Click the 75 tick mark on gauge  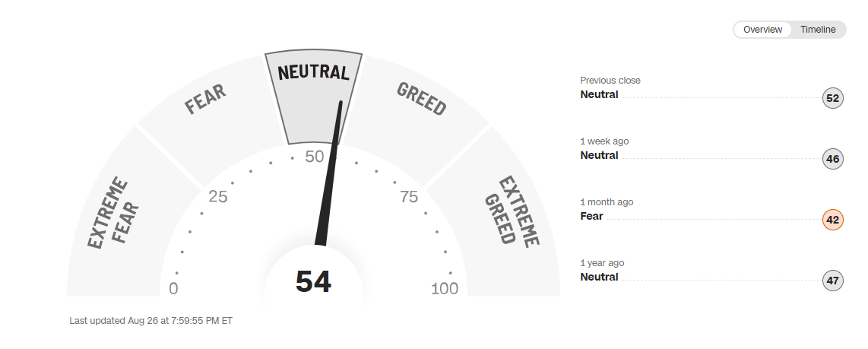[409, 197]
